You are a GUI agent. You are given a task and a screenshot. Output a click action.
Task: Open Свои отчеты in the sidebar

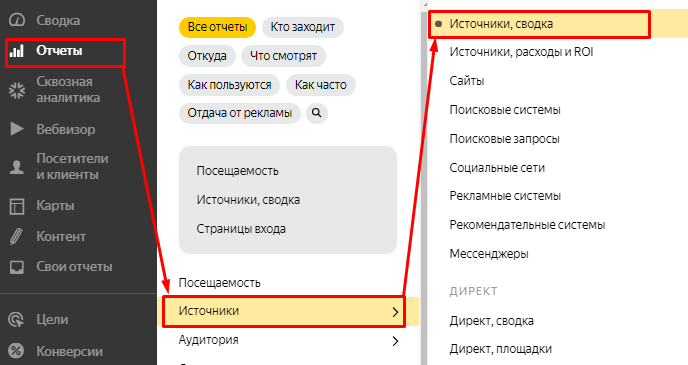[x=74, y=267]
